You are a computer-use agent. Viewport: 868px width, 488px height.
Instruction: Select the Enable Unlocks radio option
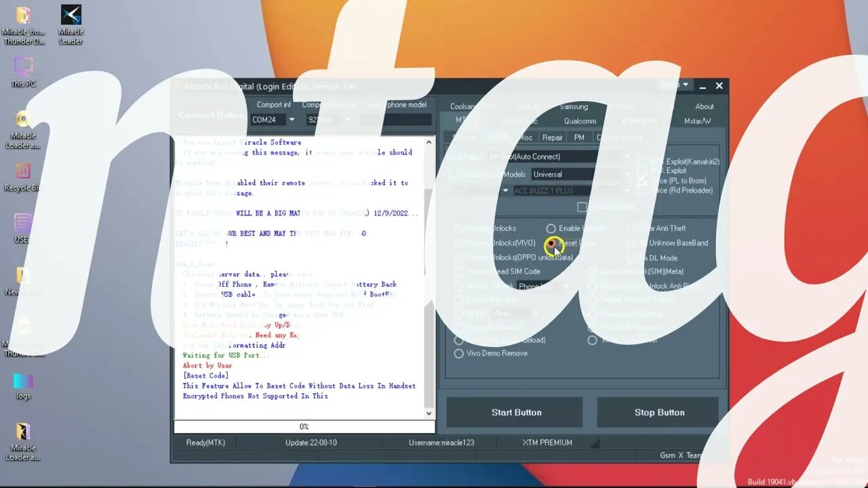pyautogui.click(x=551, y=228)
